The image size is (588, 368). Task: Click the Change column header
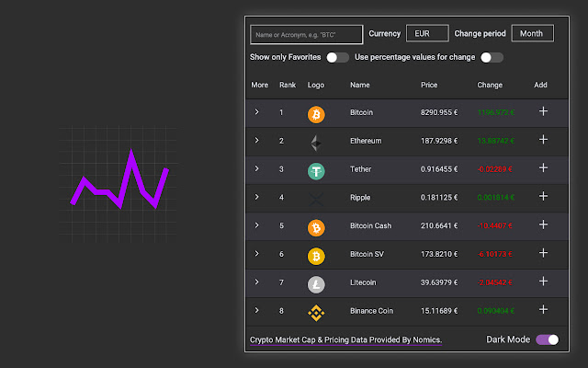(x=490, y=85)
